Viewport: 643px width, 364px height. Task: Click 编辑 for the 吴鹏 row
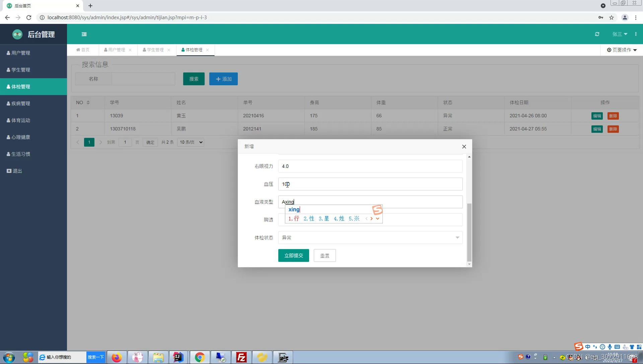(597, 129)
